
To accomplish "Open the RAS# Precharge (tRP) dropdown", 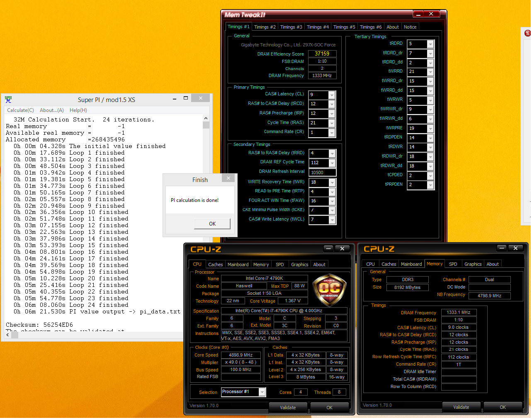I will coord(332,114).
